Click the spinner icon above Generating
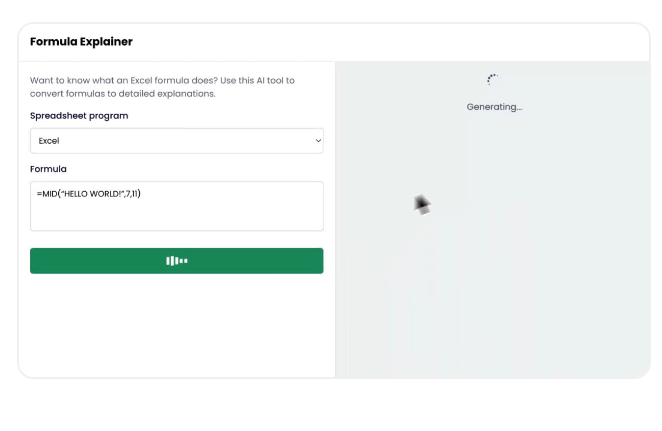The width and height of the screenshot is (662, 431). click(x=492, y=80)
